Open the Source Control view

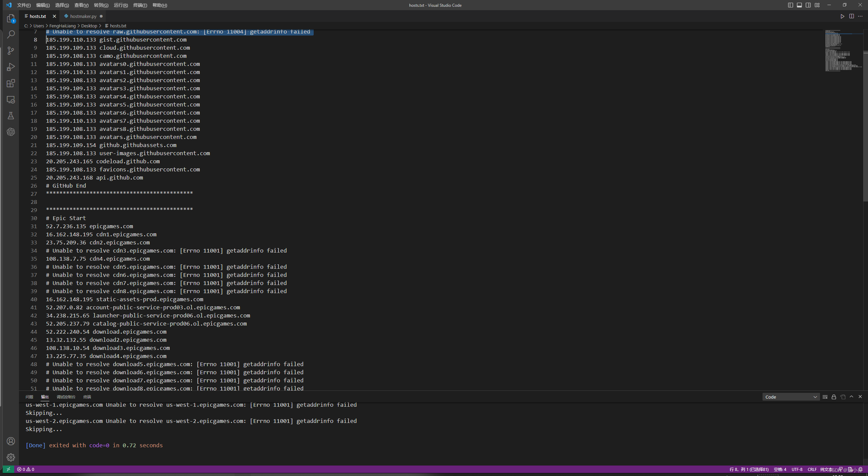point(11,51)
